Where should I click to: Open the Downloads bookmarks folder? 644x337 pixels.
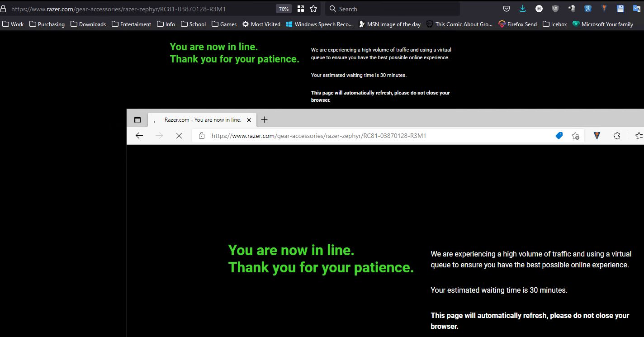click(x=88, y=24)
